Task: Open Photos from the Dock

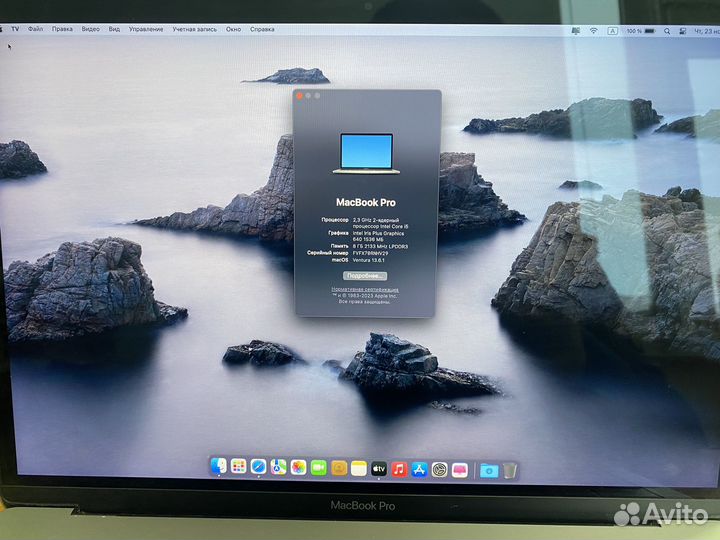Action: coord(298,468)
